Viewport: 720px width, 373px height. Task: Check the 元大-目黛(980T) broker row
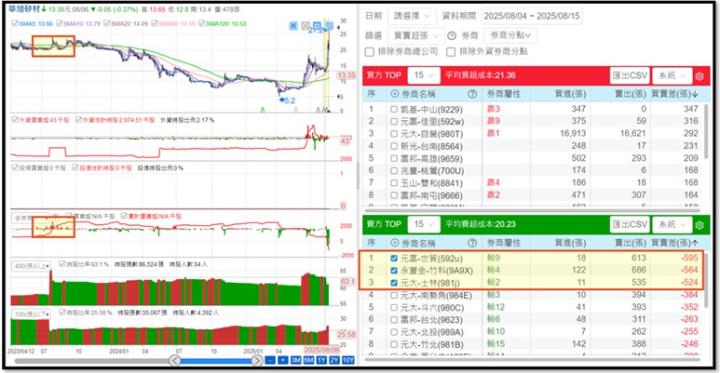tap(394, 133)
